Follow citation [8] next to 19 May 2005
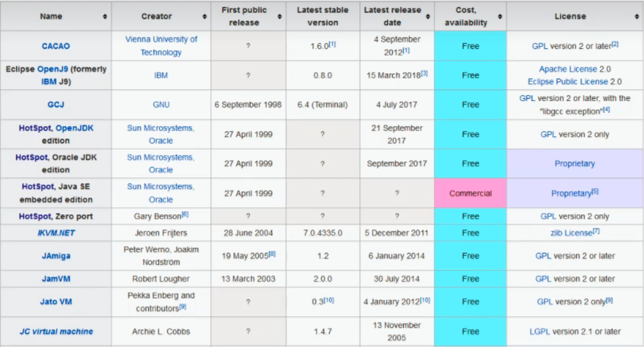This screenshot has height=347, width=644. pyautogui.click(x=272, y=254)
